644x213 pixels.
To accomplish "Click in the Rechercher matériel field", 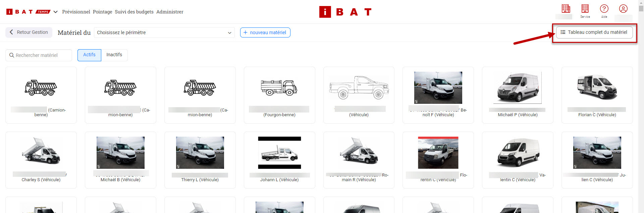I will click(42, 55).
